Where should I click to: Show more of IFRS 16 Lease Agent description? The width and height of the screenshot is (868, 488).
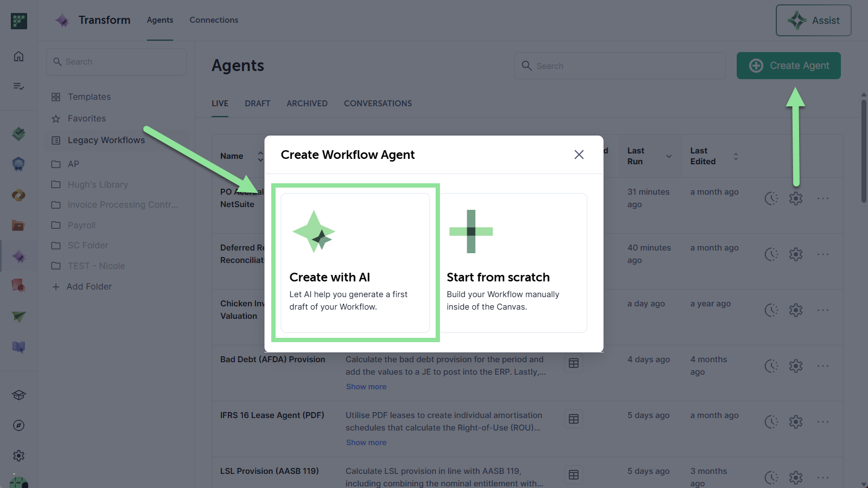(366, 442)
